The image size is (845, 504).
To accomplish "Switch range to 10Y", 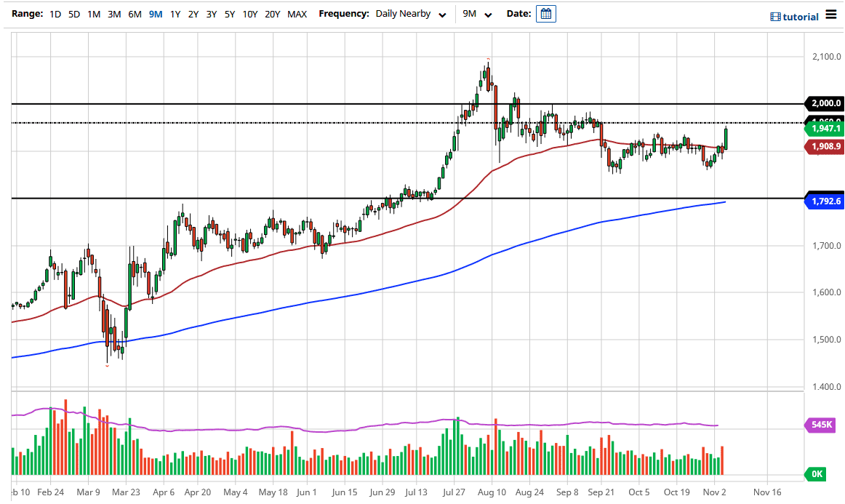I will (x=249, y=14).
